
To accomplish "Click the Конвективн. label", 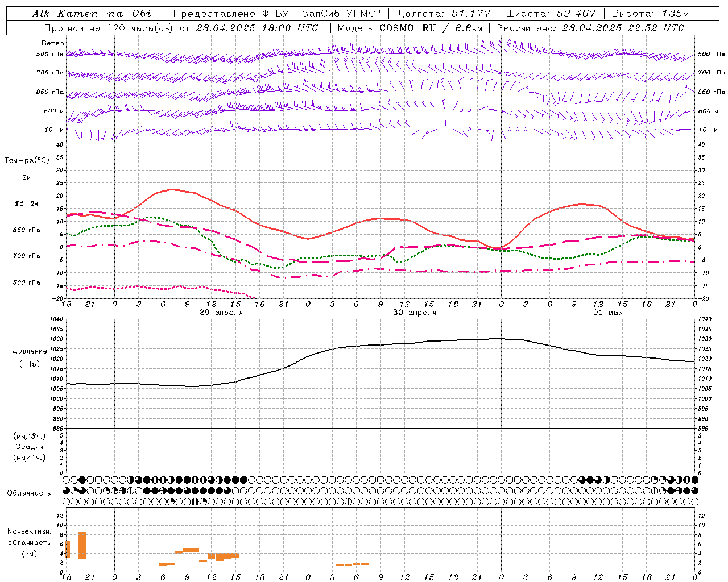I will (30, 531).
